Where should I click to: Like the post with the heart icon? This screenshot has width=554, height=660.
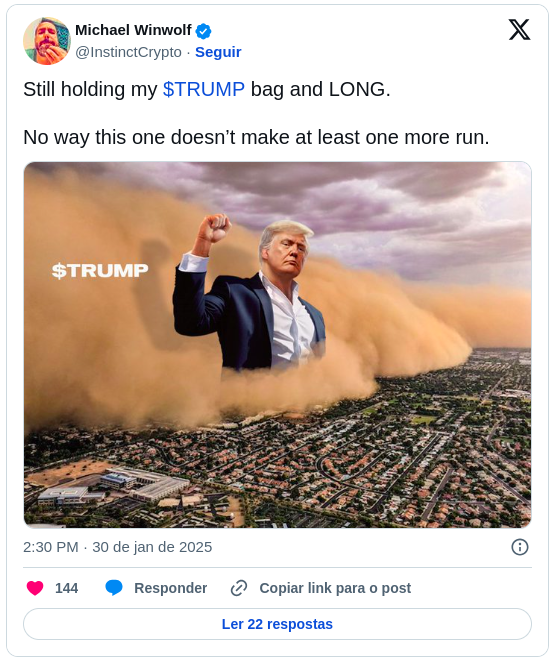(35, 588)
